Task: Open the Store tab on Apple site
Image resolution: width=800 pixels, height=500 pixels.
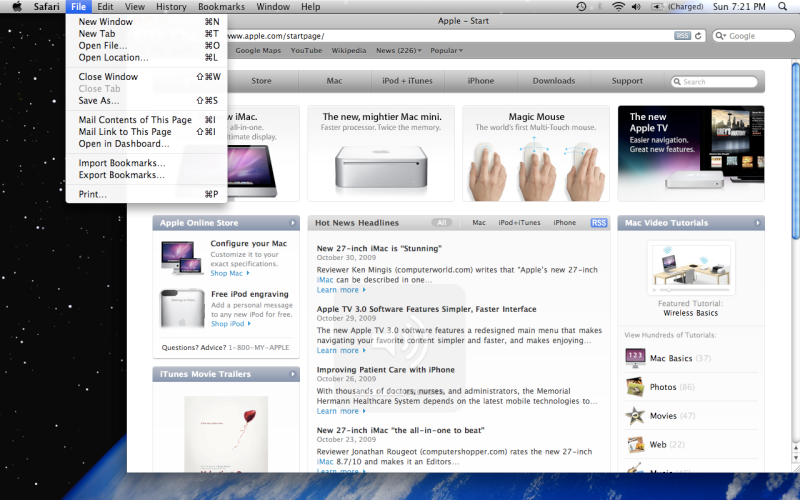Action: coord(261,81)
